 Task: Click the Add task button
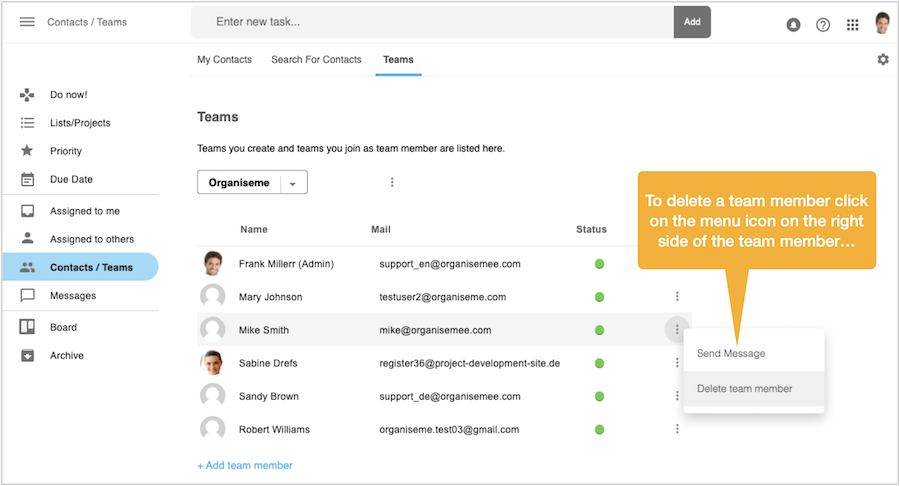click(692, 22)
